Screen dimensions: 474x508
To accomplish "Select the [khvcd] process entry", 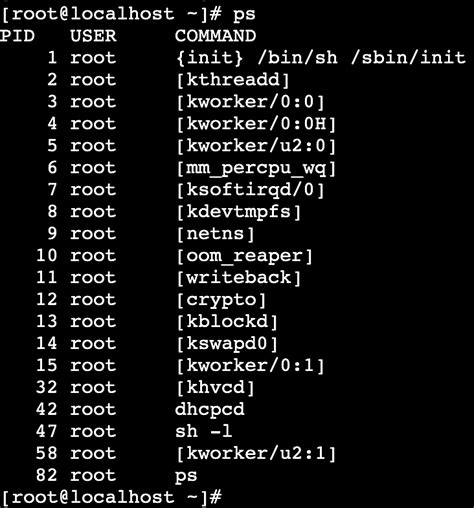I will [x=215, y=388].
